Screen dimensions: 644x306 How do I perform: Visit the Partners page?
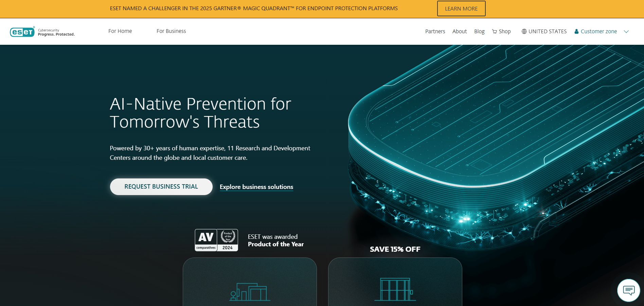tap(435, 31)
